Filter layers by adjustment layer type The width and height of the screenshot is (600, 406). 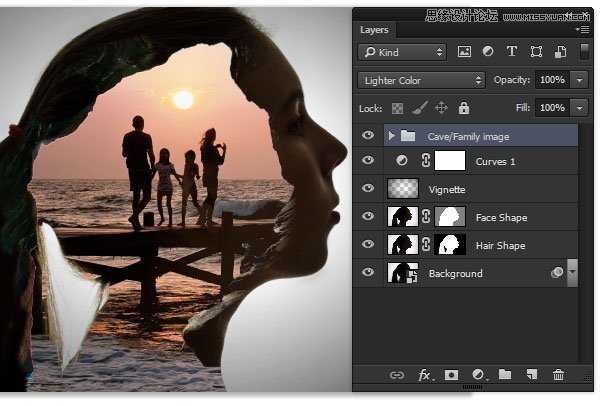pyautogui.click(x=488, y=51)
